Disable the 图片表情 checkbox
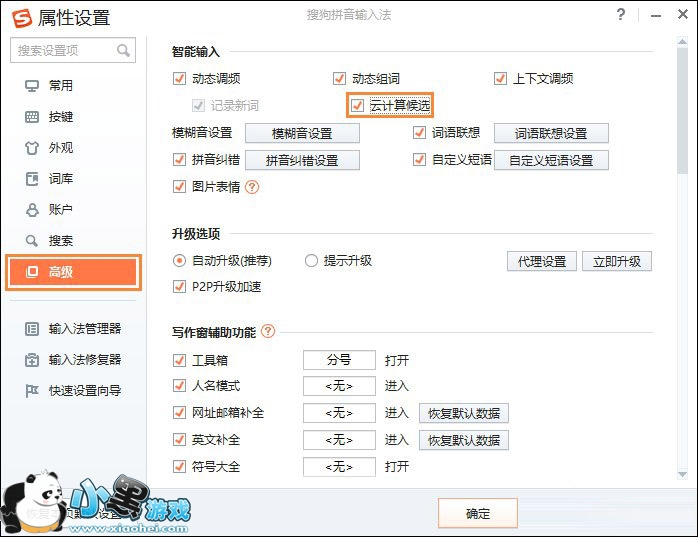The width and height of the screenshot is (698, 537). pos(179,187)
